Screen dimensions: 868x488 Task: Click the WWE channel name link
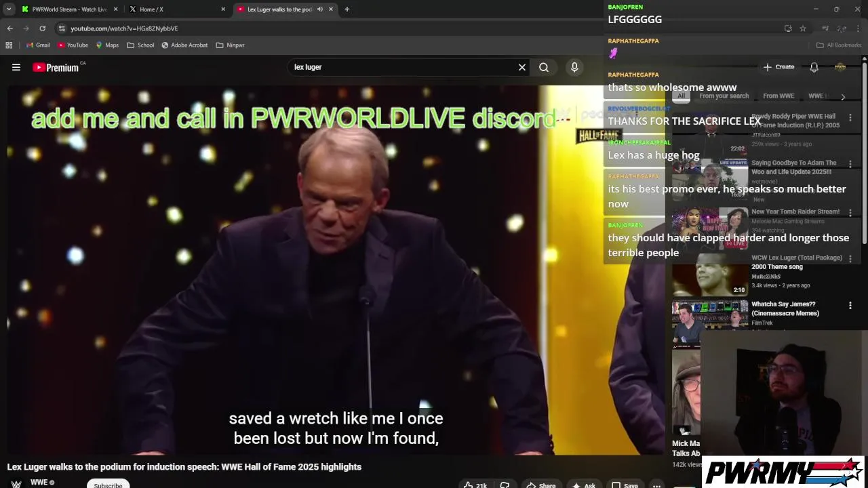point(39,483)
